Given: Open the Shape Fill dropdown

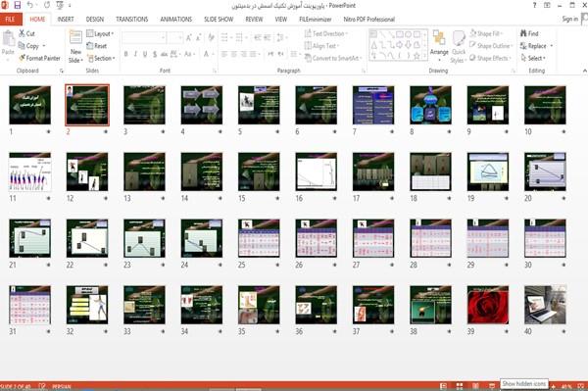Looking at the screenshot, I should coord(486,33).
